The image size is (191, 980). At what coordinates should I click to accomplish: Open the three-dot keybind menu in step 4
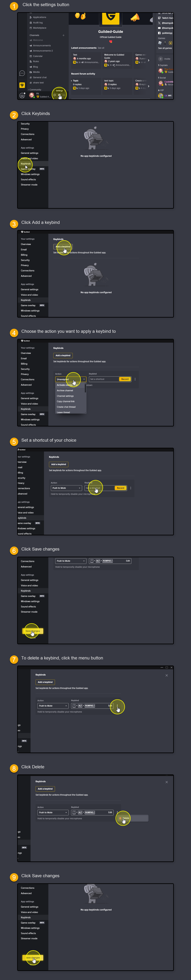pos(135,379)
